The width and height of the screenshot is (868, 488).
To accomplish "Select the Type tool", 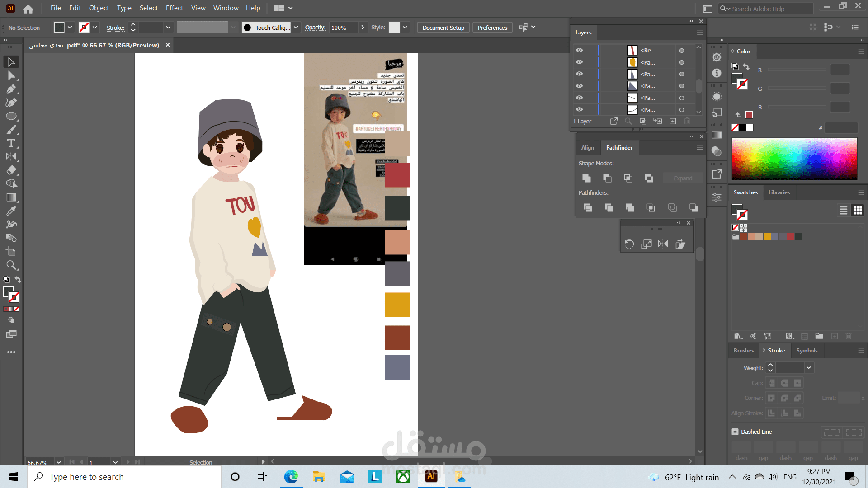I will click(x=11, y=143).
